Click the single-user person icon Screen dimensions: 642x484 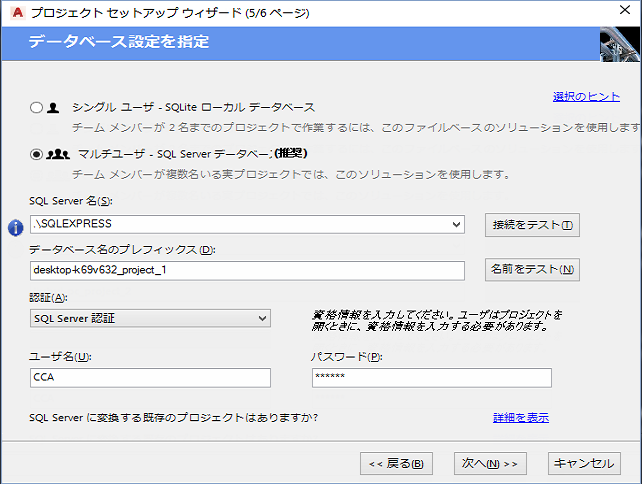pos(53,108)
